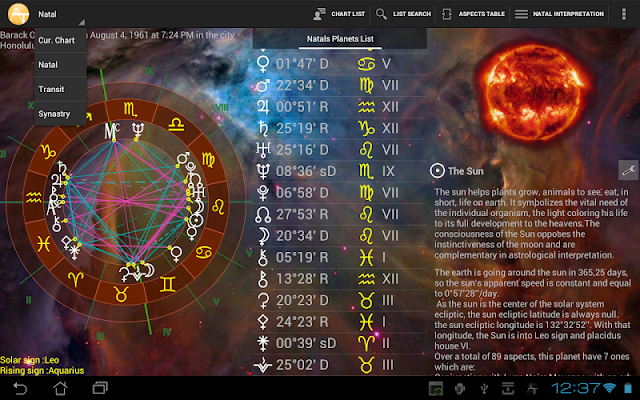Select Neptune row 08°36' sD
The width and height of the screenshot is (640, 400).
[340, 171]
